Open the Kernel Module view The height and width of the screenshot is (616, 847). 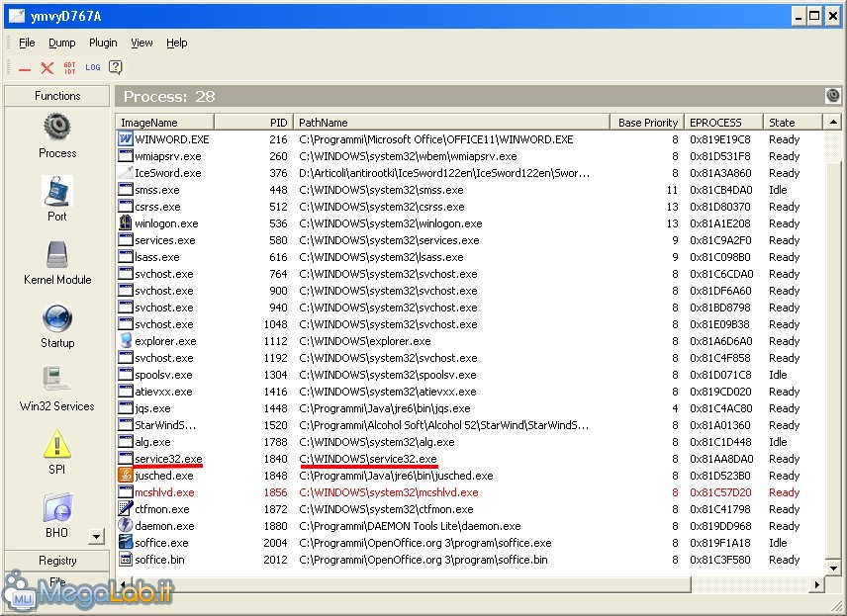(x=57, y=253)
